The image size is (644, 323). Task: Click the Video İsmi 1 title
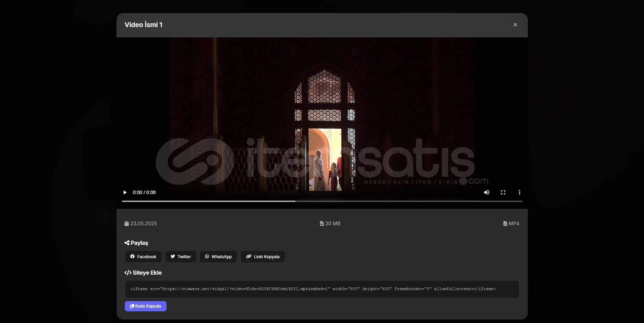point(144,25)
